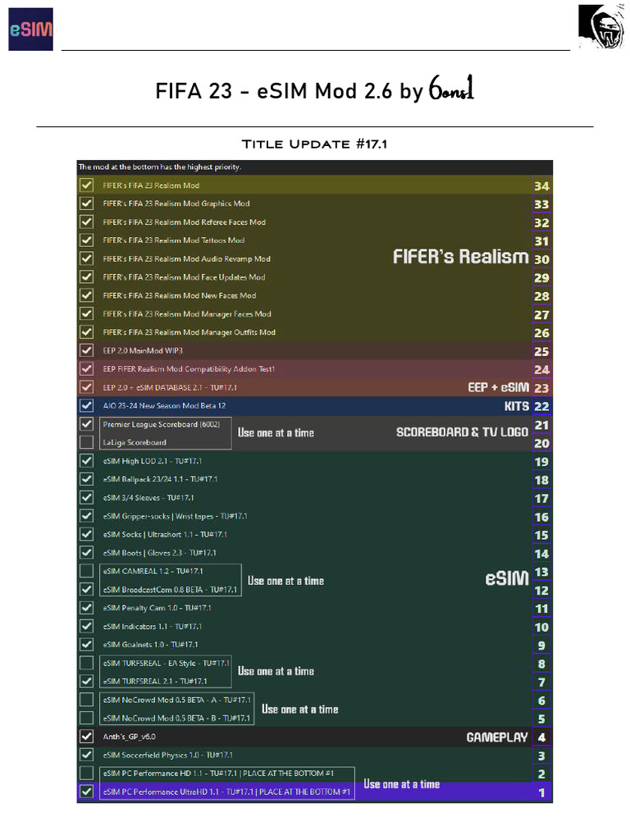Click the 'GAMEPLAY' group label

(x=497, y=737)
